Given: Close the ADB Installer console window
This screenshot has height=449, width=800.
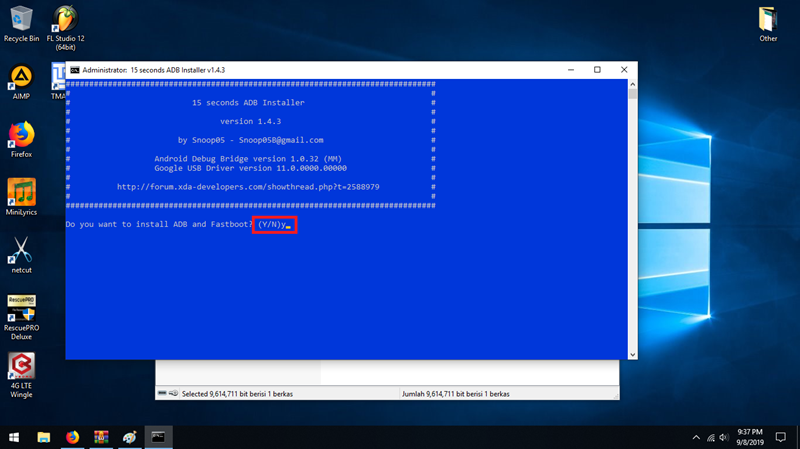Looking at the screenshot, I should click(x=624, y=70).
